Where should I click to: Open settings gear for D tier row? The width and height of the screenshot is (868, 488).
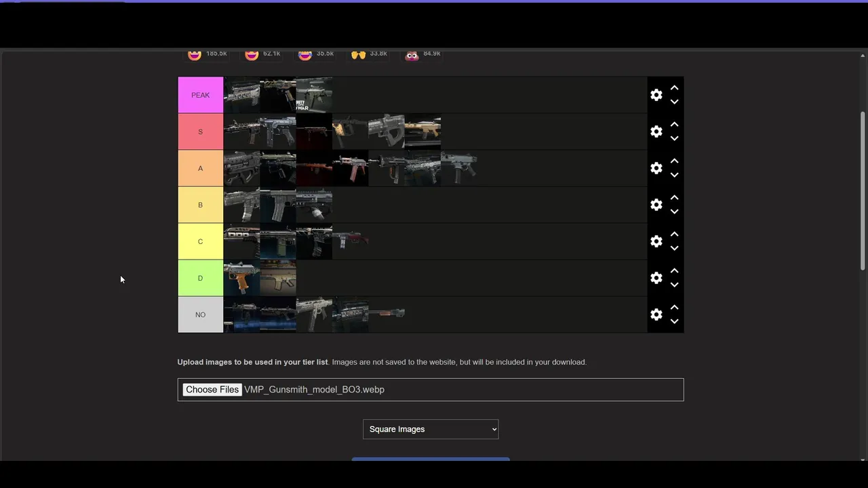pos(656,278)
